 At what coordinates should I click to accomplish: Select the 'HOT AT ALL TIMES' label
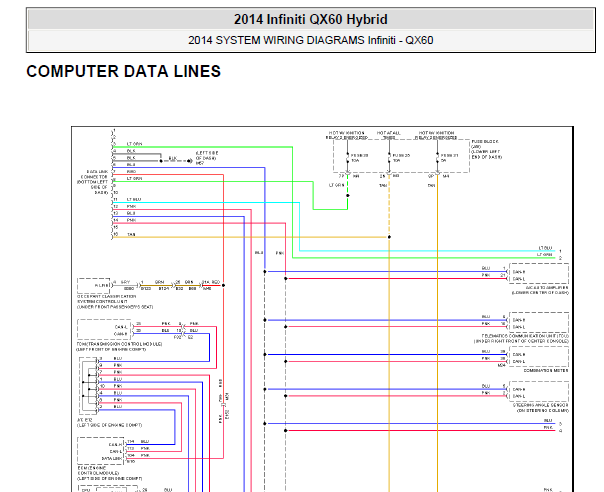388,135
